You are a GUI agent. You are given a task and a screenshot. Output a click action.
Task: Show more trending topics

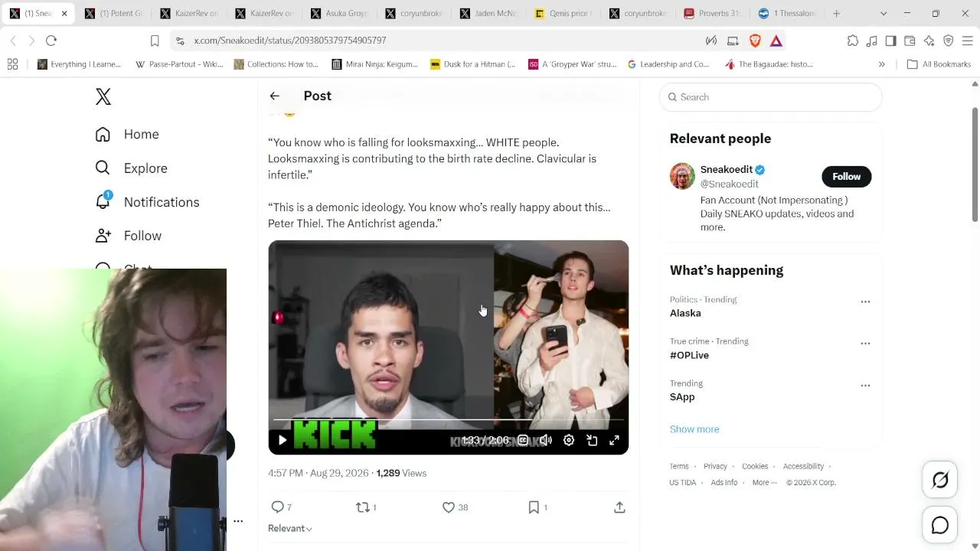point(694,429)
